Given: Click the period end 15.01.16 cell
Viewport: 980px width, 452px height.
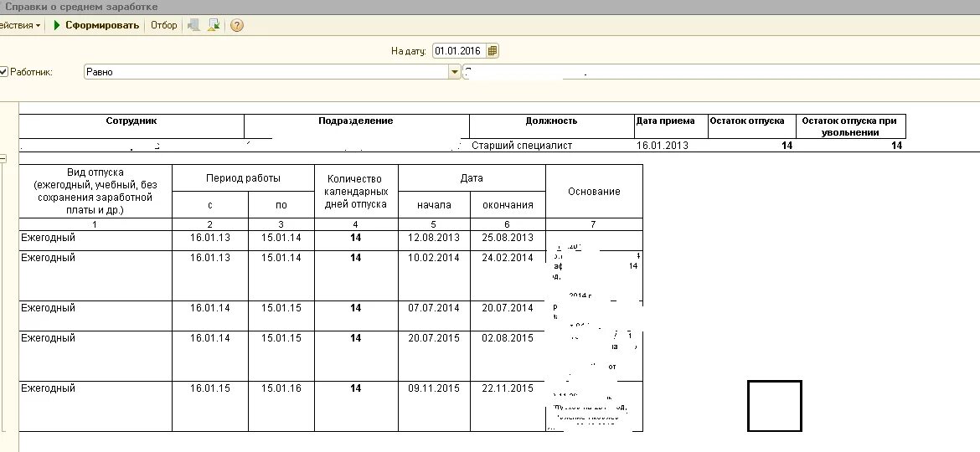Looking at the screenshot, I should coord(281,406).
